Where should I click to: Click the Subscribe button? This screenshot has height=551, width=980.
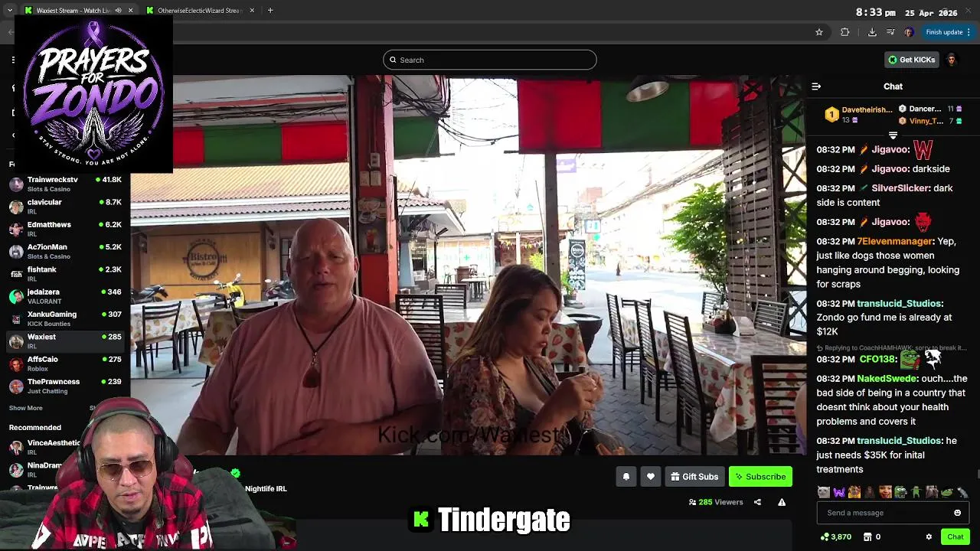(x=760, y=477)
